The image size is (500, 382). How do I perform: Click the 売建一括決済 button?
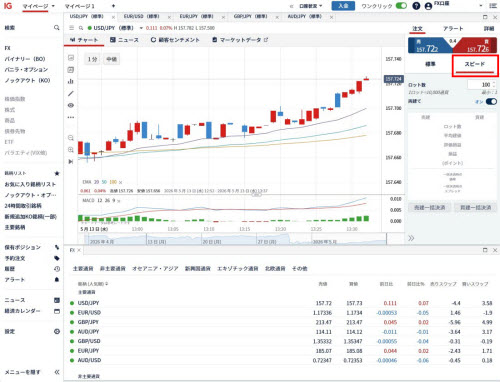click(429, 208)
